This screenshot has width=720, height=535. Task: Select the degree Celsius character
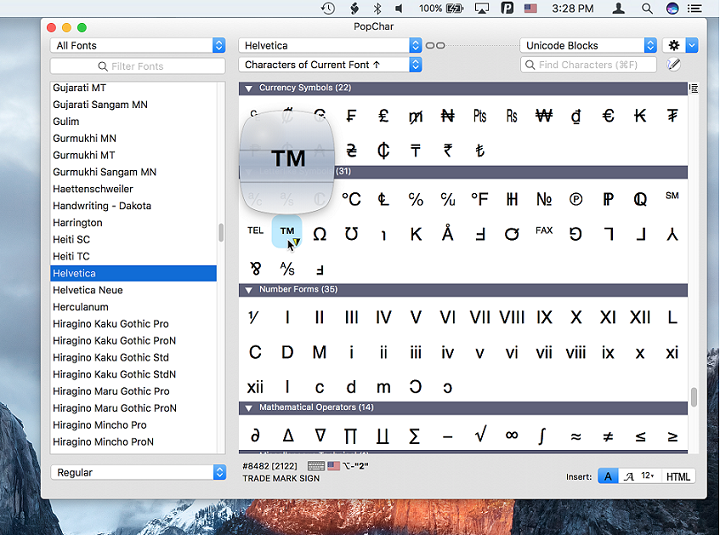point(351,199)
